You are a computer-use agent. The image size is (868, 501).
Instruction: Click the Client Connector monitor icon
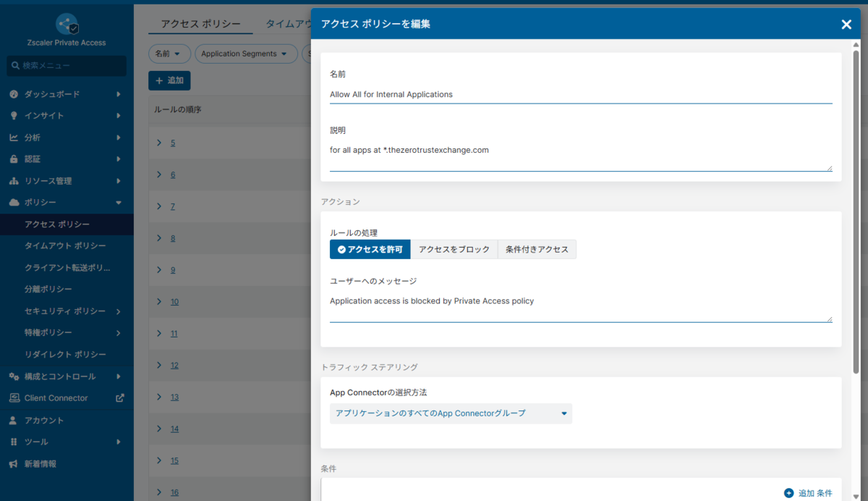[14, 398]
